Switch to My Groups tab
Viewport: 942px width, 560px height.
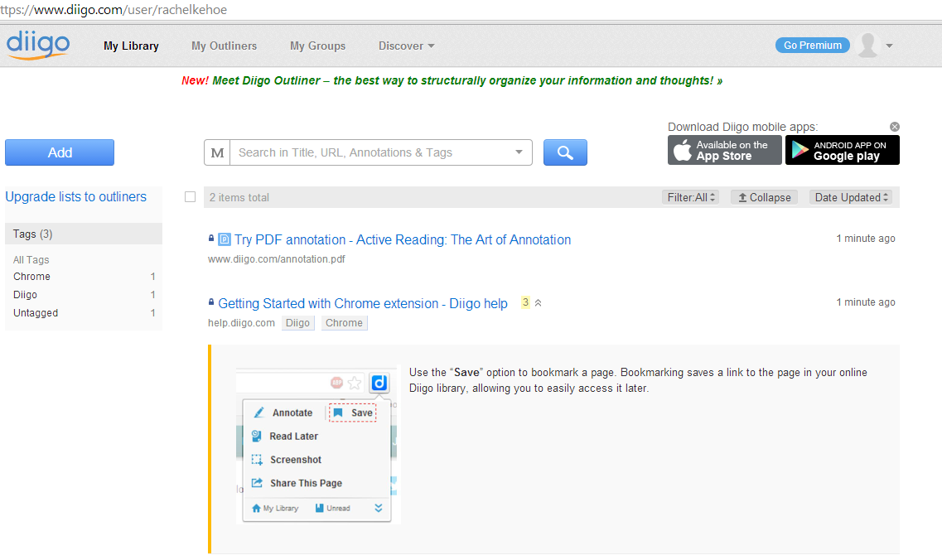[x=318, y=46]
